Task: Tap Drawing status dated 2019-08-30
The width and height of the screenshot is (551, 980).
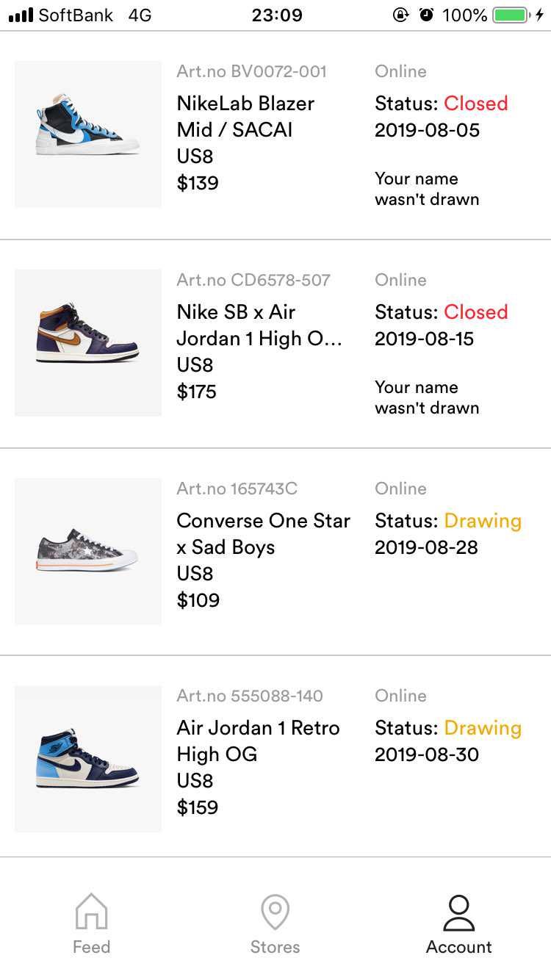Action: pos(483,728)
